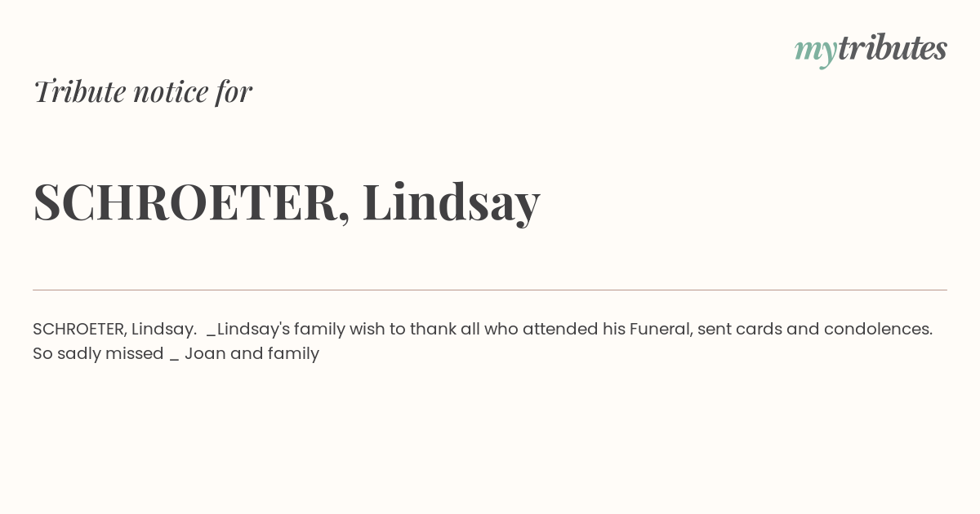Click "SCHROETER, Lindsay." at the start of the notice
This screenshot has width=980, height=514.
click(x=114, y=329)
